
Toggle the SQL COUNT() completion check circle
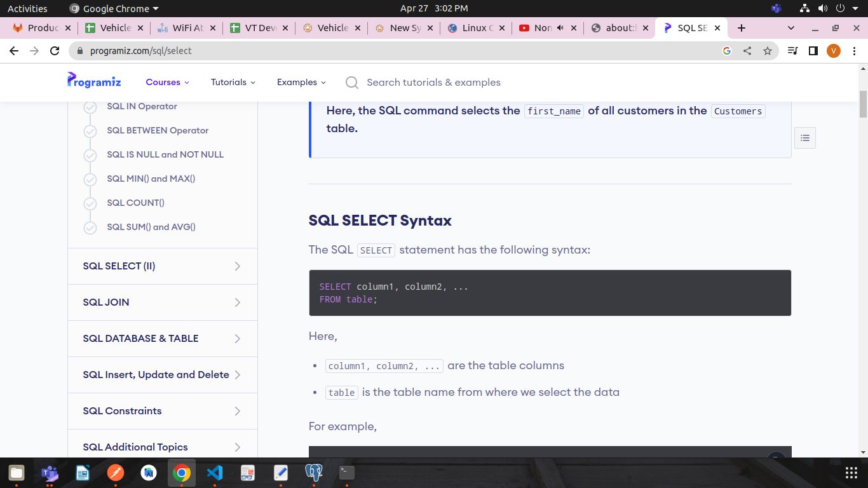(x=90, y=203)
